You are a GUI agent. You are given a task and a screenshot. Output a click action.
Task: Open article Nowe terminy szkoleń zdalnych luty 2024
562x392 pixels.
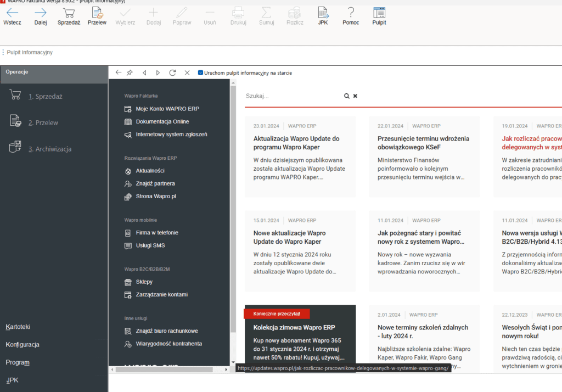(423, 332)
